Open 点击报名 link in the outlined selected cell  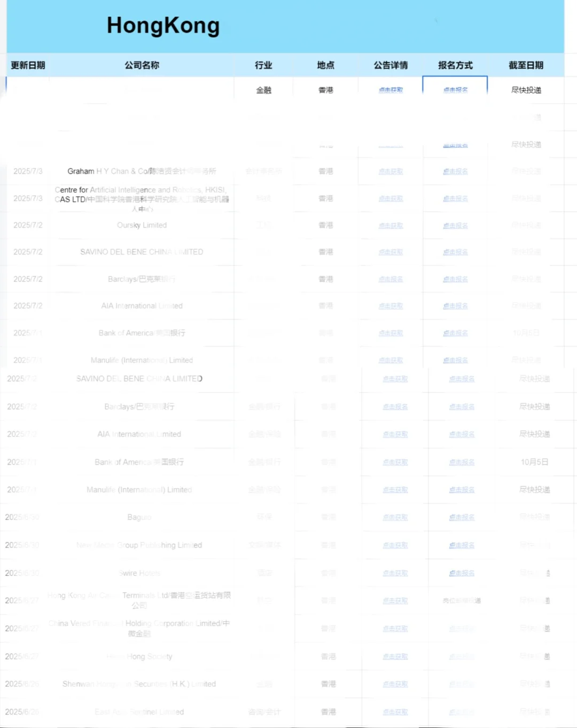pyautogui.click(x=455, y=90)
